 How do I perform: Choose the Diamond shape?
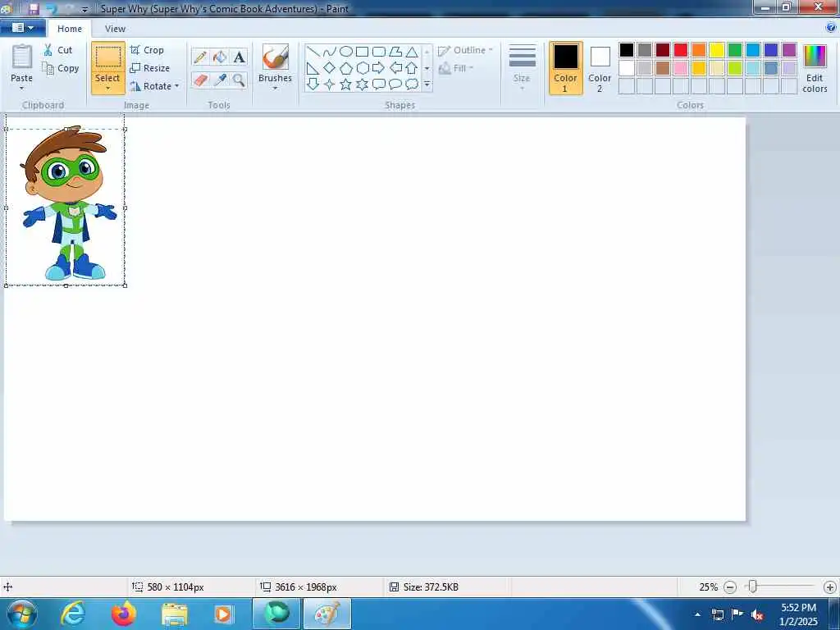[330, 68]
